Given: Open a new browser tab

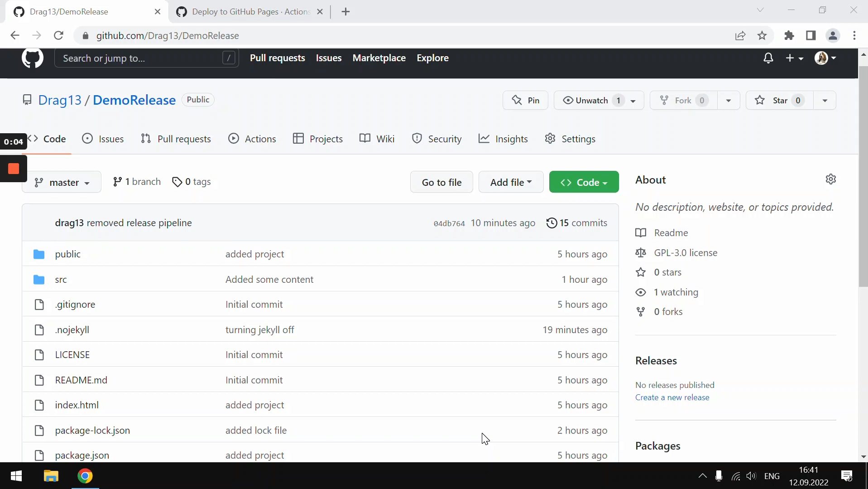Looking at the screenshot, I should point(346,12).
